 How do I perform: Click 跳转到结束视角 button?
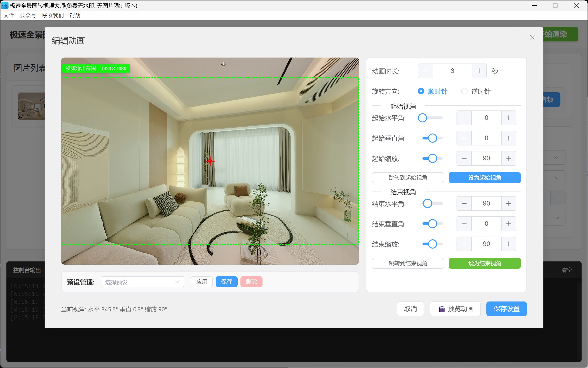pyautogui.click(x=408, y=263)
